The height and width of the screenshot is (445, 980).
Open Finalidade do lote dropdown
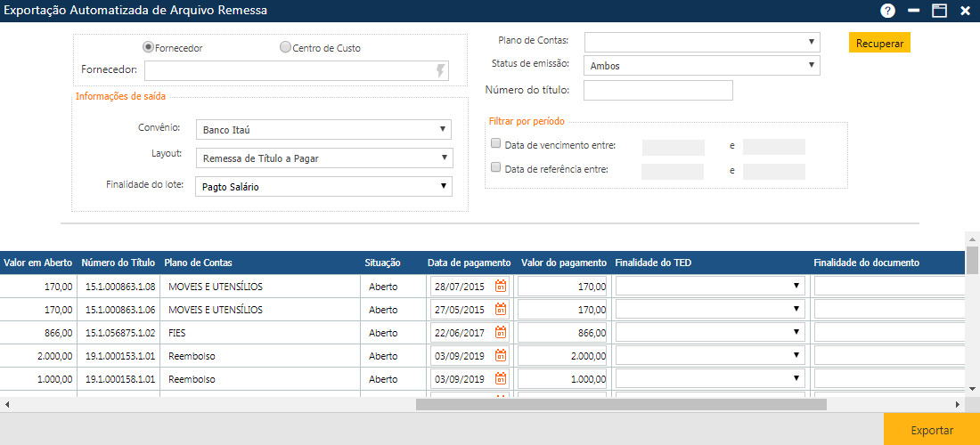[x=323, y=187]
